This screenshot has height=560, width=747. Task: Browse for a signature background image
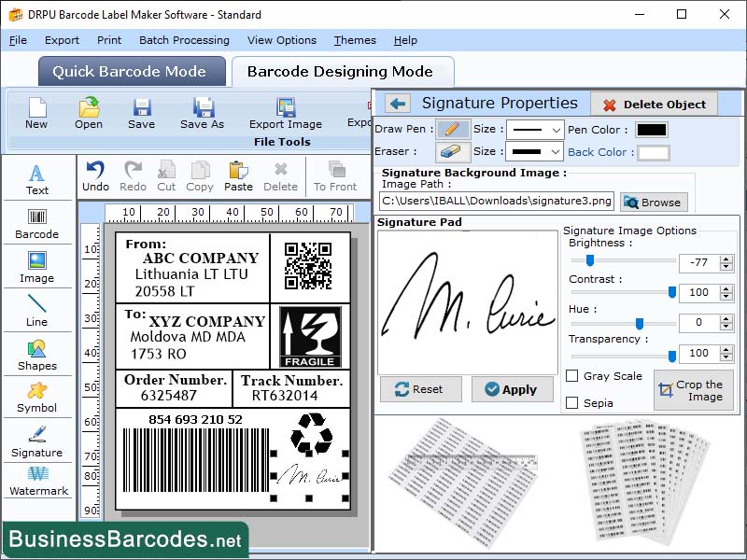655,202
